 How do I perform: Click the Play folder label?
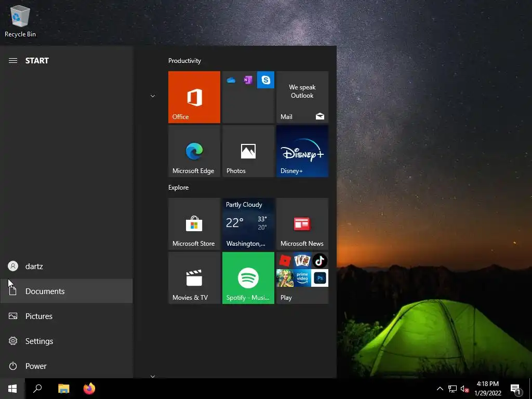286,298
